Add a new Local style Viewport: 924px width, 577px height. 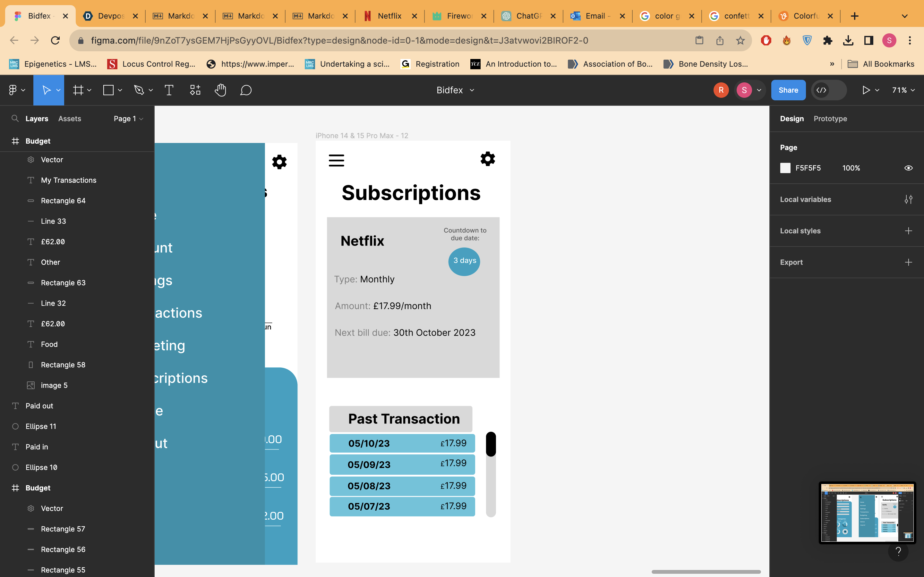coord(908,230)
